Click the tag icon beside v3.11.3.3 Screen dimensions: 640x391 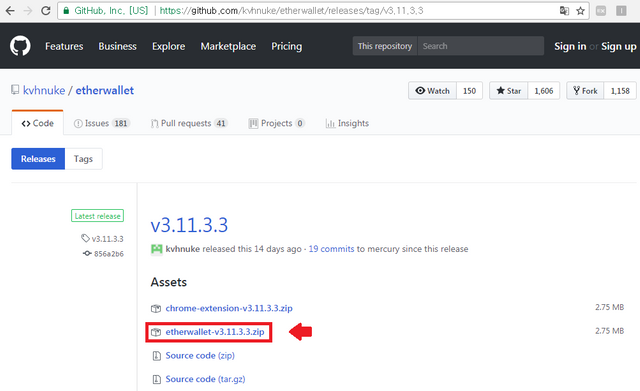[85, 238]
